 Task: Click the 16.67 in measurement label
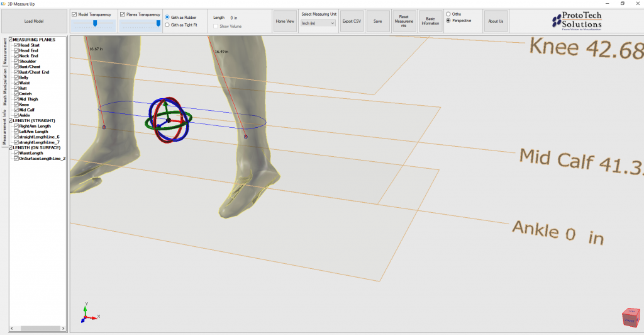coord(96,49)
